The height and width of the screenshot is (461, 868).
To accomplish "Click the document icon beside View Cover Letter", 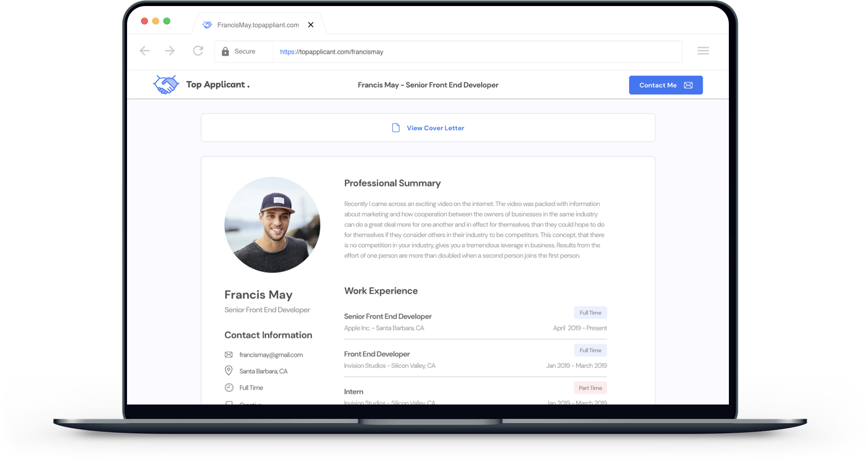I will [396, 128].
